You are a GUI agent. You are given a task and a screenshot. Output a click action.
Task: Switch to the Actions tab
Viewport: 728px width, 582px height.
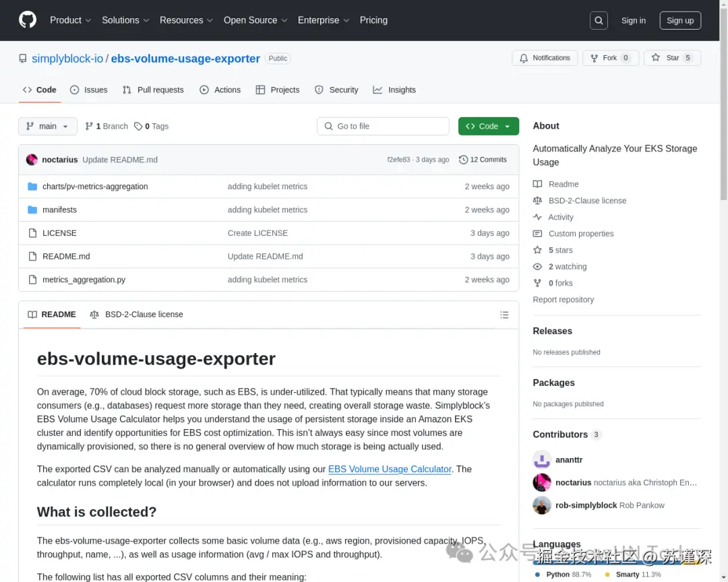point(220,90)
